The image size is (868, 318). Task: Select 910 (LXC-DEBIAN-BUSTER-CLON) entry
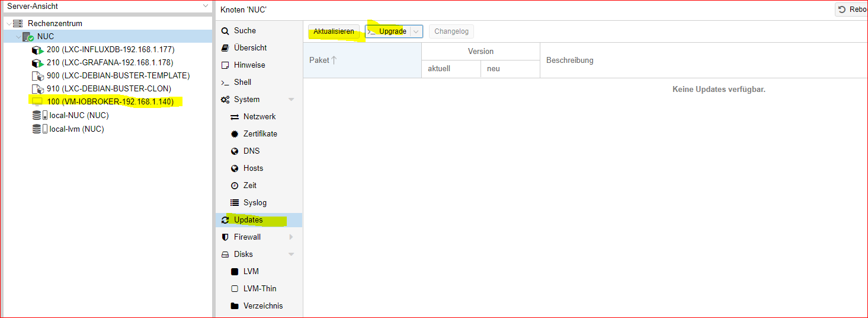(109, 89)
